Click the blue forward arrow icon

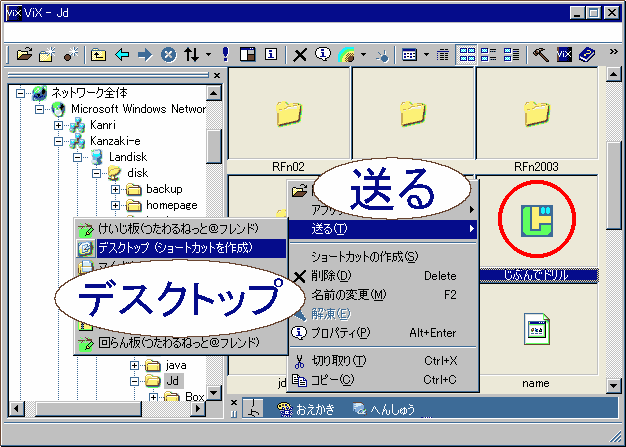(145, 53)
